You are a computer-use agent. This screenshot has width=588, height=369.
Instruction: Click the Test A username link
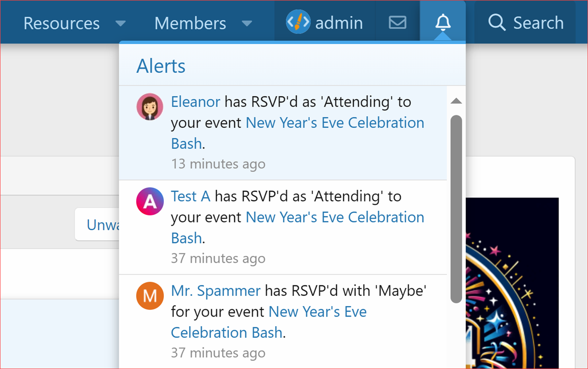(190, 196)
